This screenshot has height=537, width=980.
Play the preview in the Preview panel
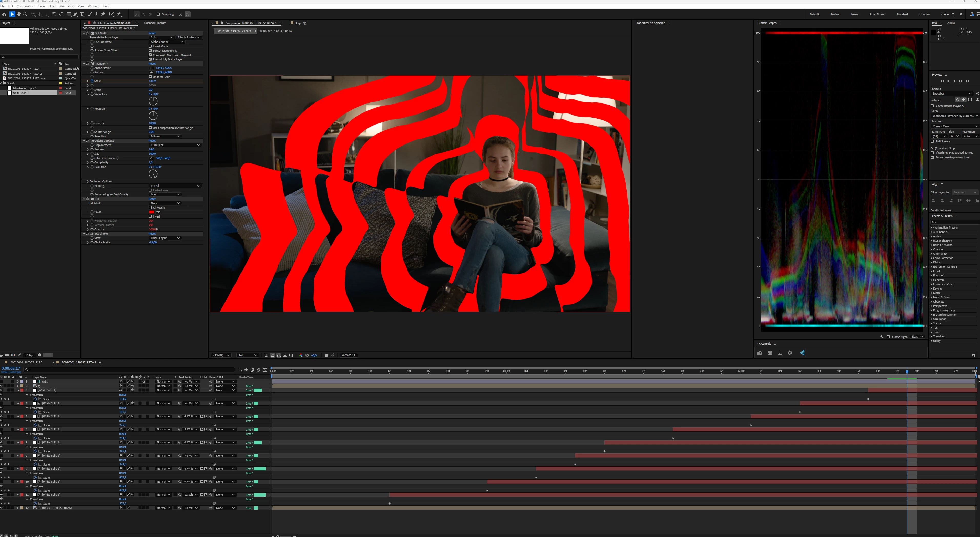(x=955, y=81)
